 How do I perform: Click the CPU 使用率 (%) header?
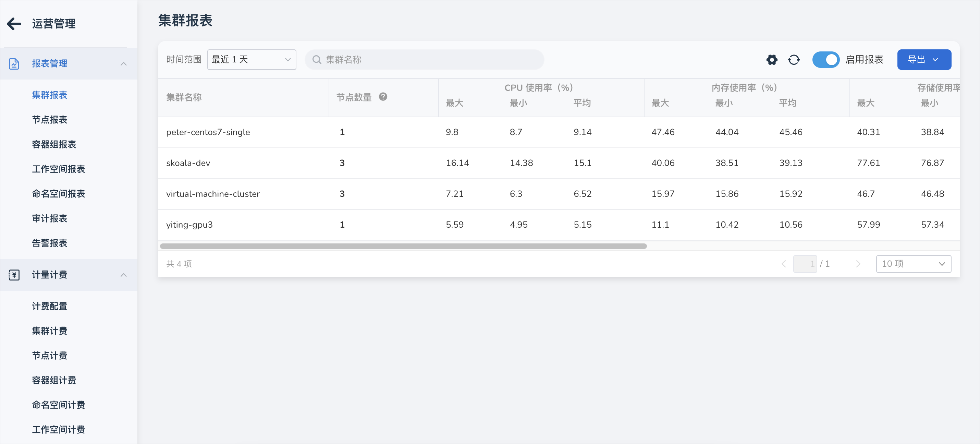coord(539,87)
